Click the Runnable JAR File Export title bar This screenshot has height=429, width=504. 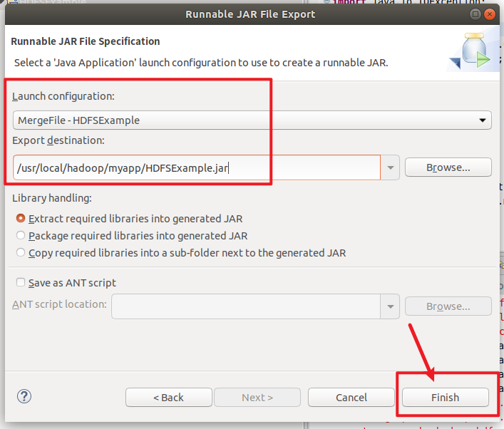250,14
